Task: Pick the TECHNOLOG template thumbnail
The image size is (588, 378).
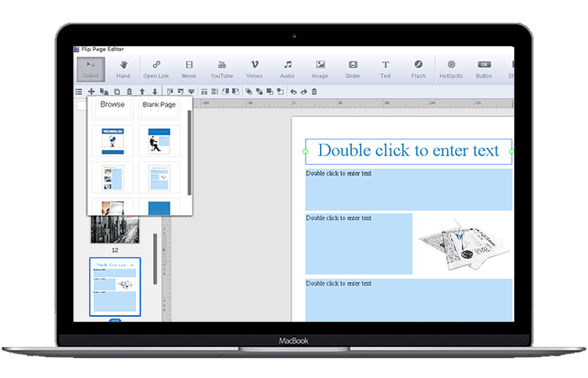Action: pyautogui.click(x=113, y=140)
